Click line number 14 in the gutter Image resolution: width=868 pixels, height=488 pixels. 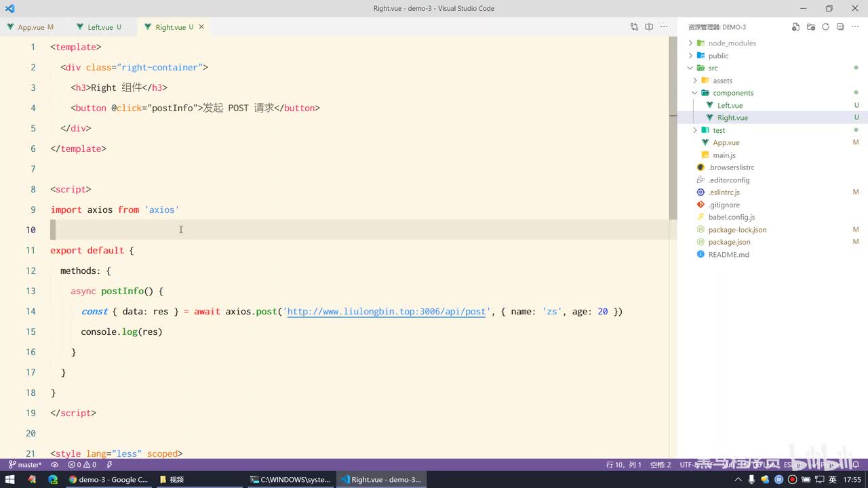point(31,312)
